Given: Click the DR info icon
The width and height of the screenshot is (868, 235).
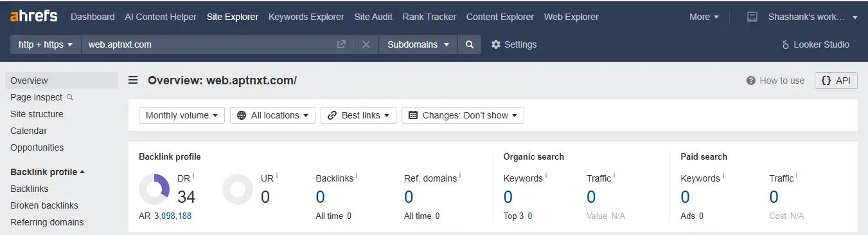Looking at the screenshot, I should pos(193,175).
